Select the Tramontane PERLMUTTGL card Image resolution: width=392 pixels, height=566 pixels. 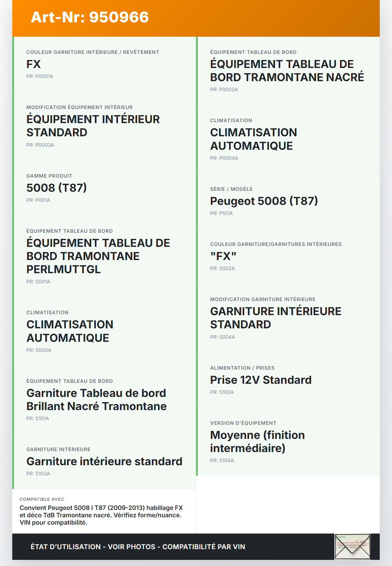104,256
